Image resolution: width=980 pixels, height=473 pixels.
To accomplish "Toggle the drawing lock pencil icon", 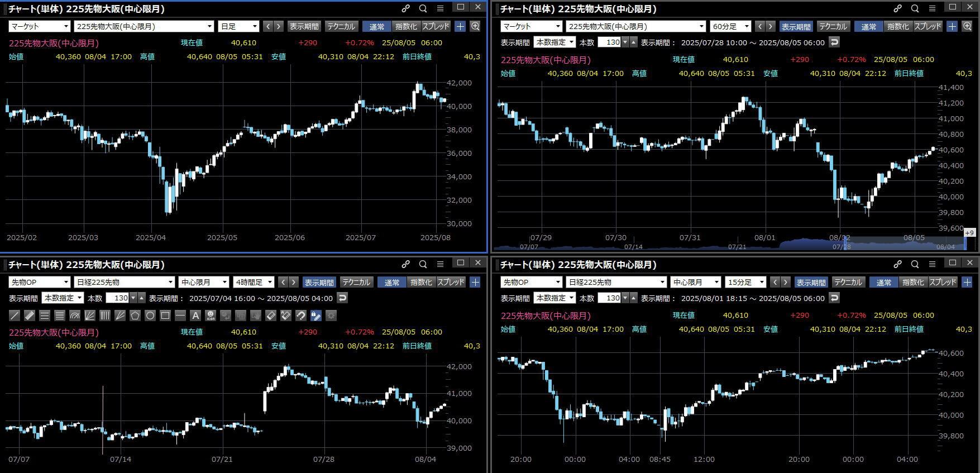I will coord(316,316).
